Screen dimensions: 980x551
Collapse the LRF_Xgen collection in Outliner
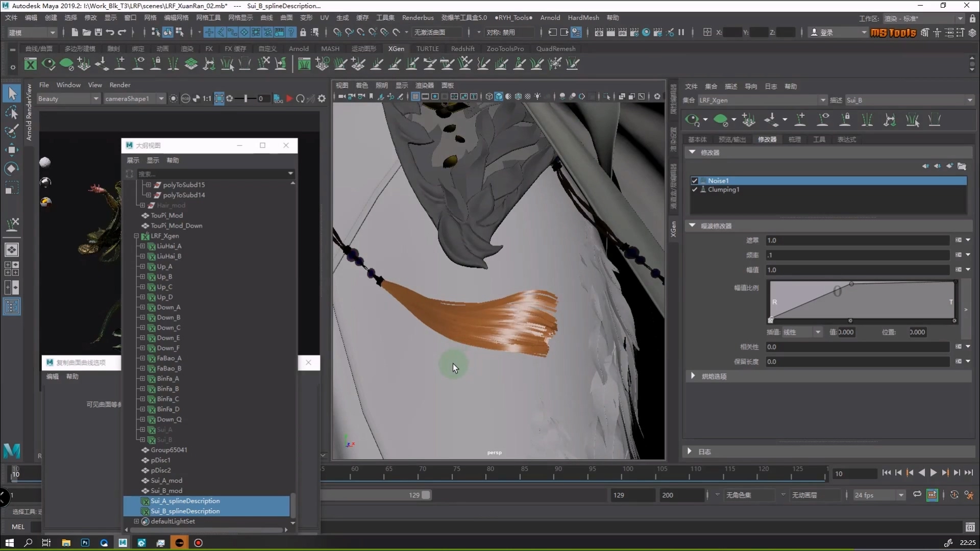[x=136, y=236]
